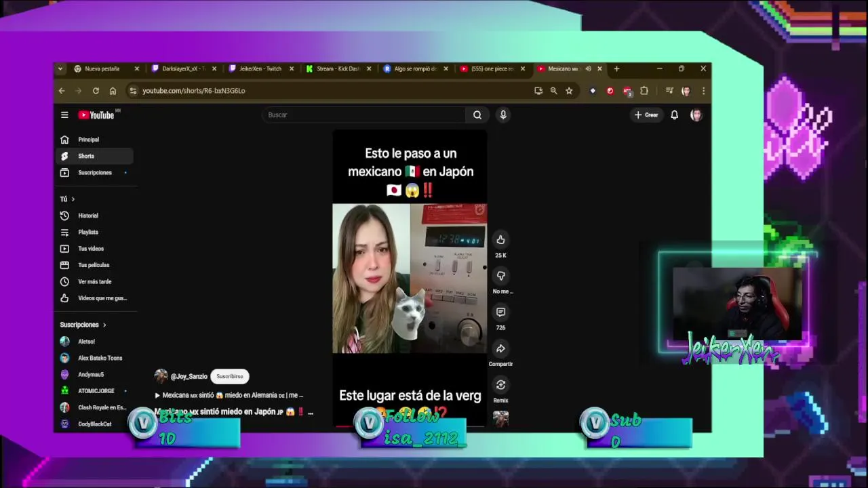
Task: Open the tab search dropdown arrow
Action: pos(60,68)
